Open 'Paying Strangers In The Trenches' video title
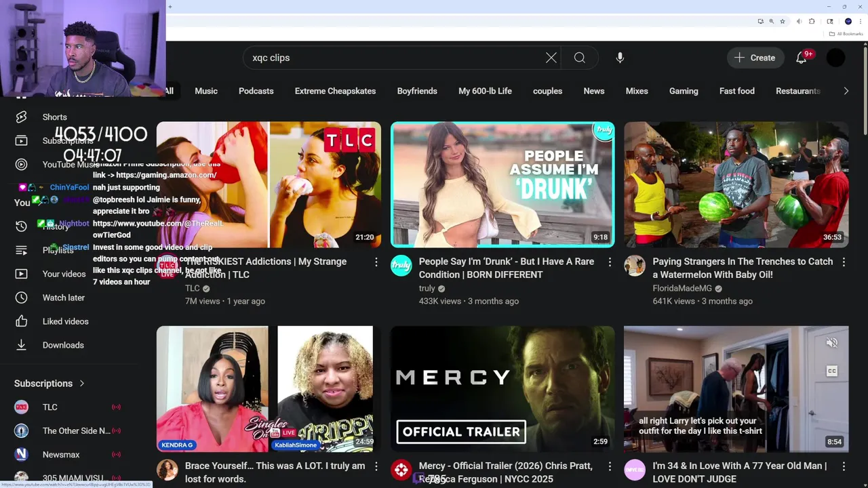Viewport: 868px width, 488px height. point(743,268)
